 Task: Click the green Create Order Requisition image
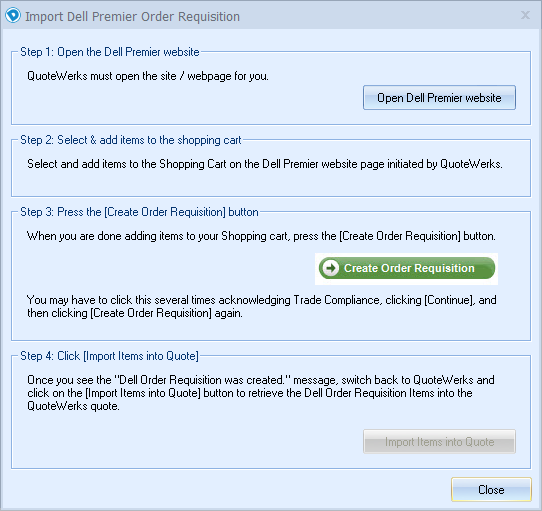[406, 268]
